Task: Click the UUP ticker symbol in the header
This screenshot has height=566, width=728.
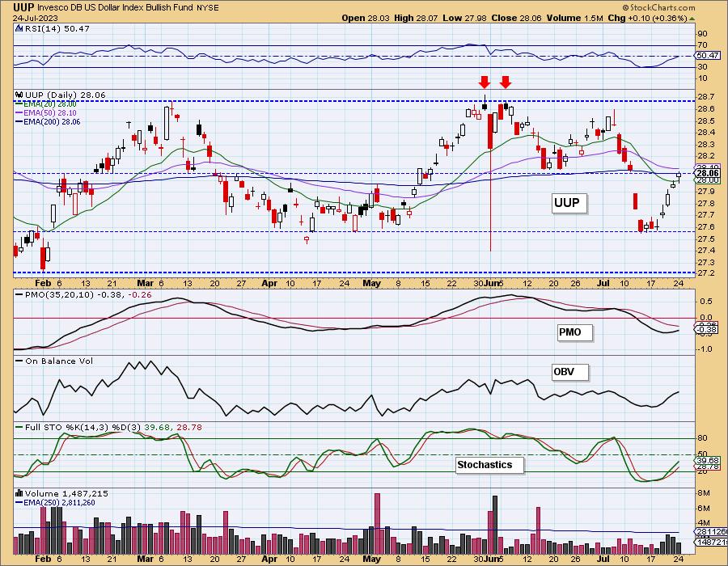Action: 23,7
